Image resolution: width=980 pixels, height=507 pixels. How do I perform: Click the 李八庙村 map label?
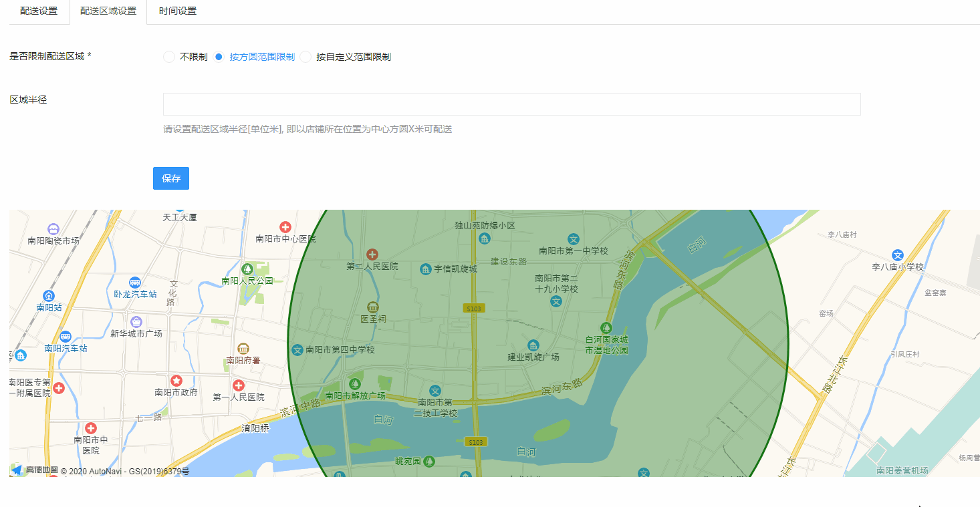[x=842, y=235]
